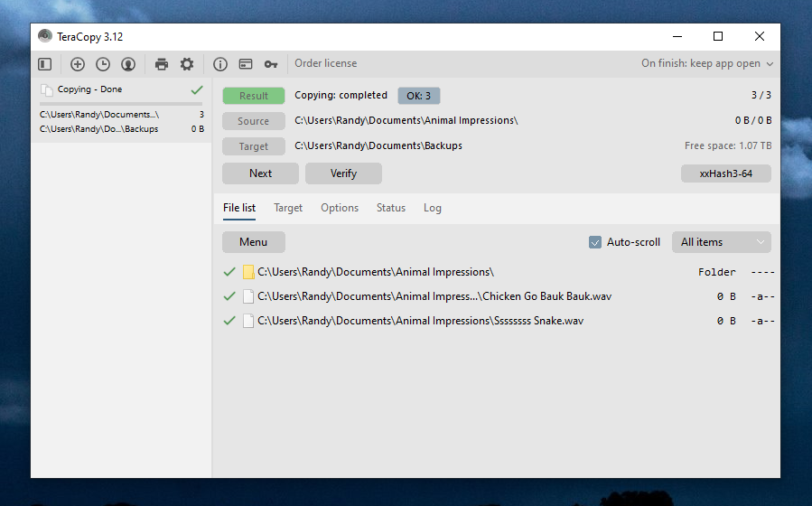Click the xxHash3-64 button
Image resolution: width=812 pixels, height=506 pixels.
(x=726, y=173)
